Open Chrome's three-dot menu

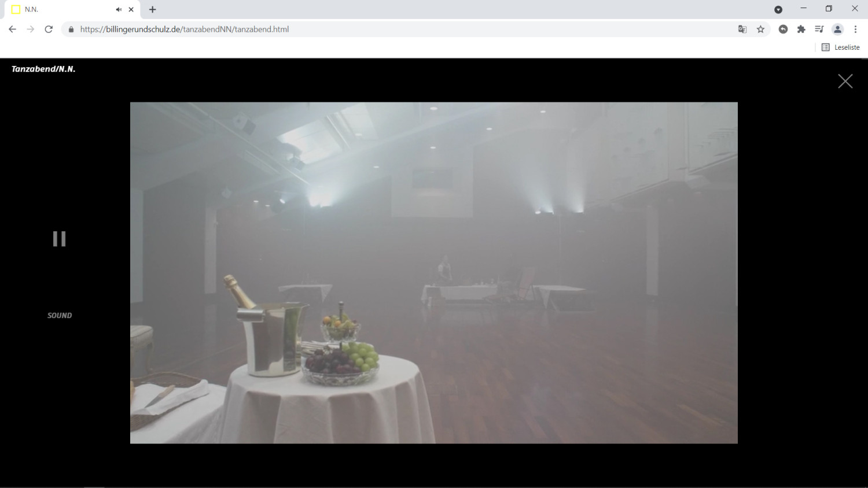coord(855,29)
